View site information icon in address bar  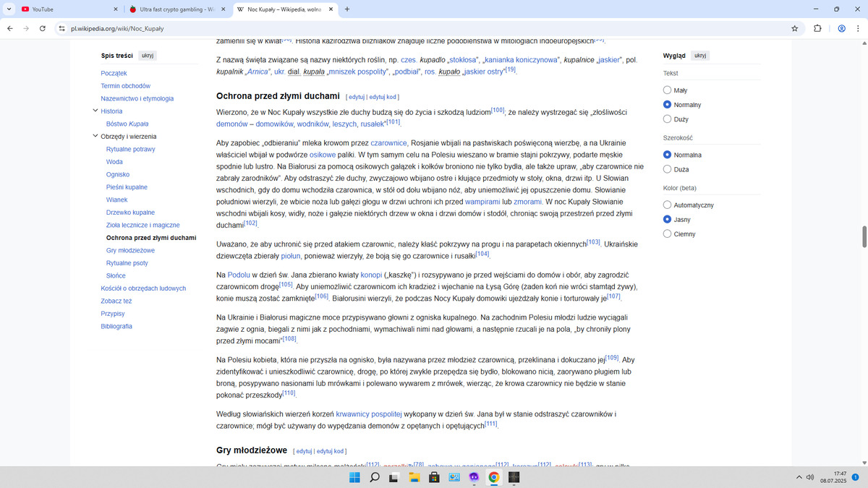click(x=62, y=28)
